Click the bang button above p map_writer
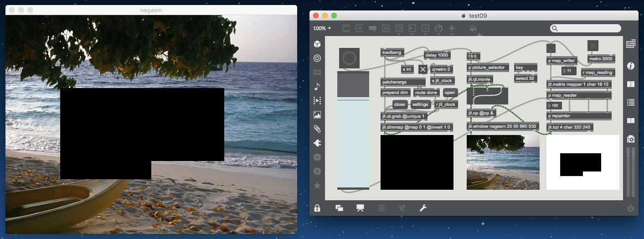The width and height of the screenshot is (644, 239). click(551, 48)
